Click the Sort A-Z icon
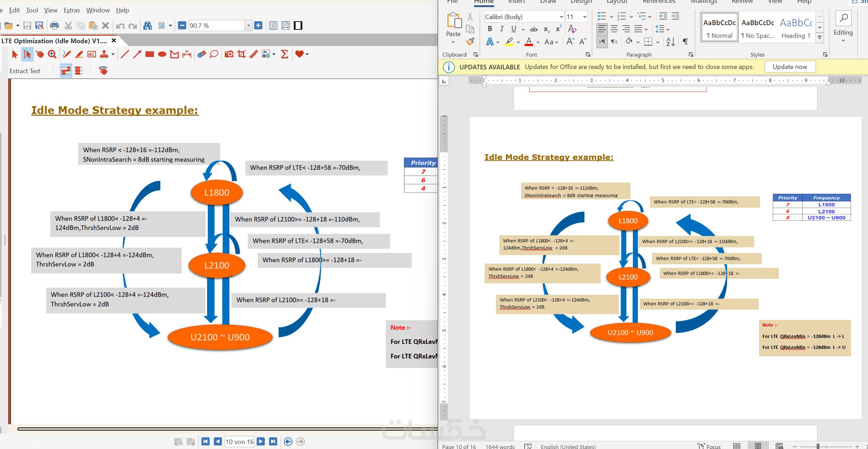 [x=670, y=42]
